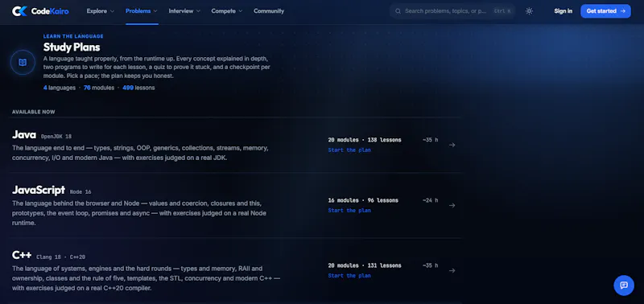
Task: Open the Compete dropdown menu
Action: click(x=227, y=11)
